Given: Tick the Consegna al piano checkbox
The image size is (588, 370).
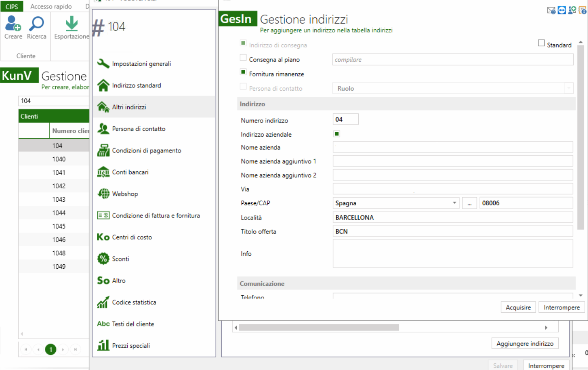Looking at the screenshot, I should click(x=243, y=58).
